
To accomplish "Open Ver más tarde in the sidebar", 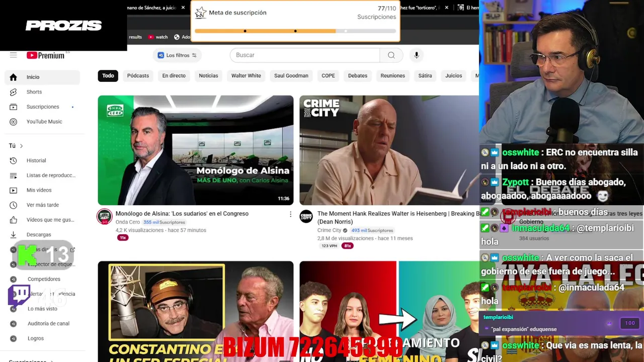I will tap(42, 205).
